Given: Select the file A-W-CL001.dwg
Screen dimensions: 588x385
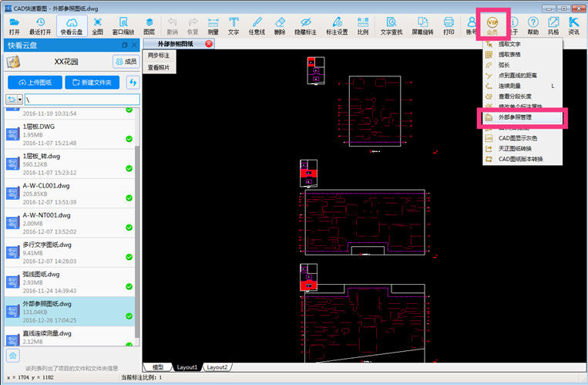Looking at the screenshot, I should click(70, 194).
